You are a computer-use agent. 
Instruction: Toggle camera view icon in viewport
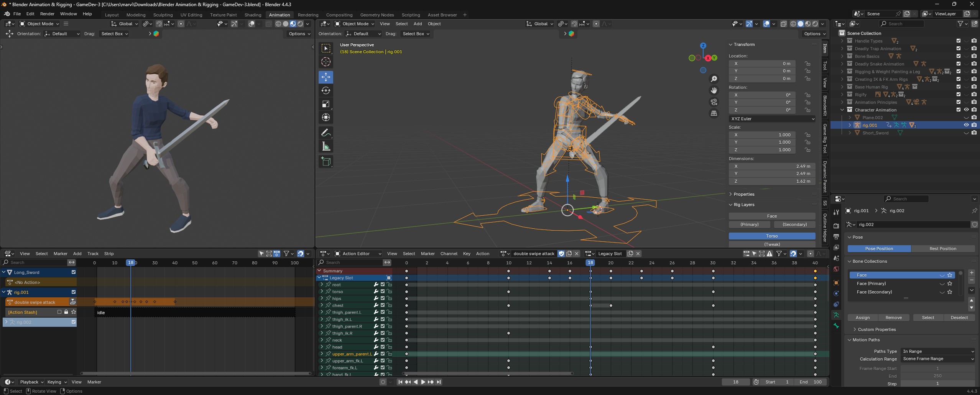click(x=714, y=102)
